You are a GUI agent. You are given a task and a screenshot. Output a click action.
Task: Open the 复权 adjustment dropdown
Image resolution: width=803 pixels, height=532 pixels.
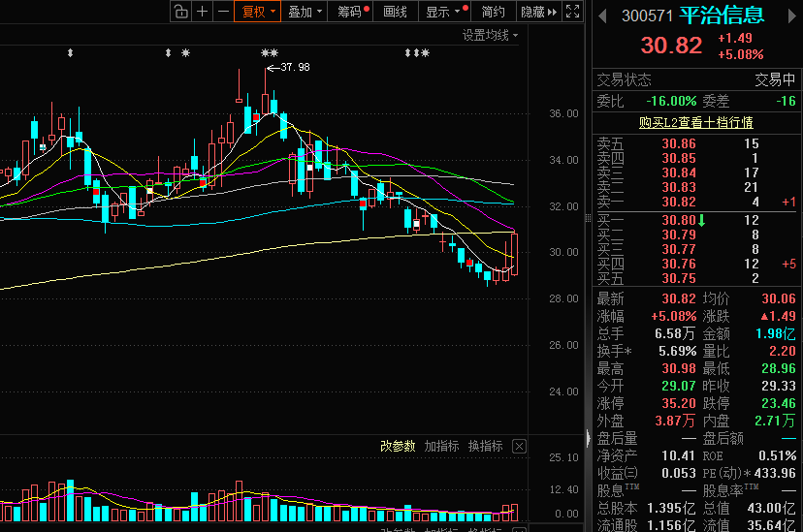pyautogui.click(x=258, y=12)
